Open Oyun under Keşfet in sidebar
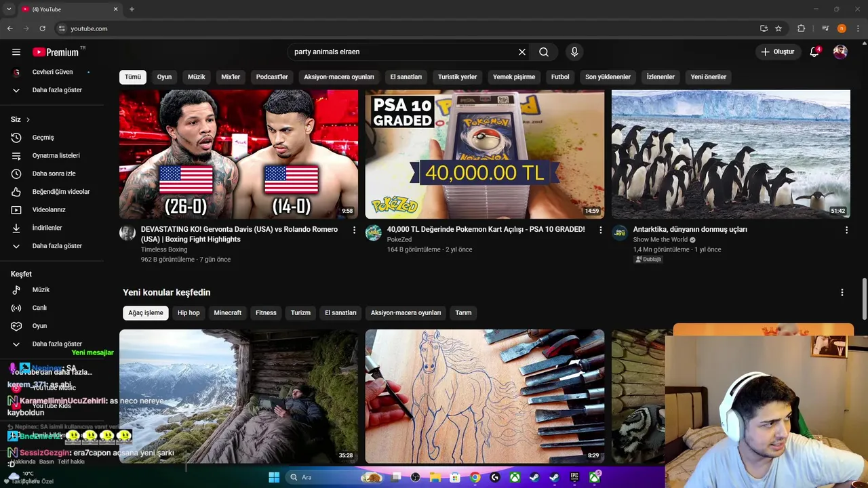868x488 pixels. (x=52, y=326)
